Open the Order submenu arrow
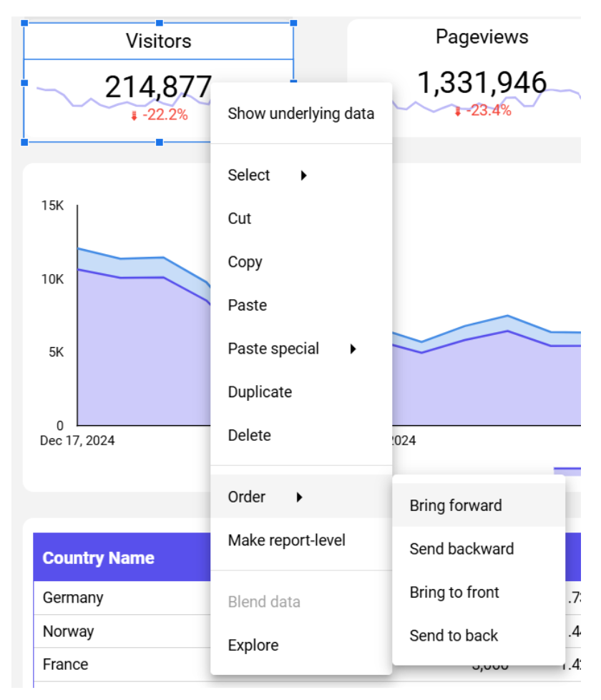This screenshot has width=601, height=700. (300, 497)
